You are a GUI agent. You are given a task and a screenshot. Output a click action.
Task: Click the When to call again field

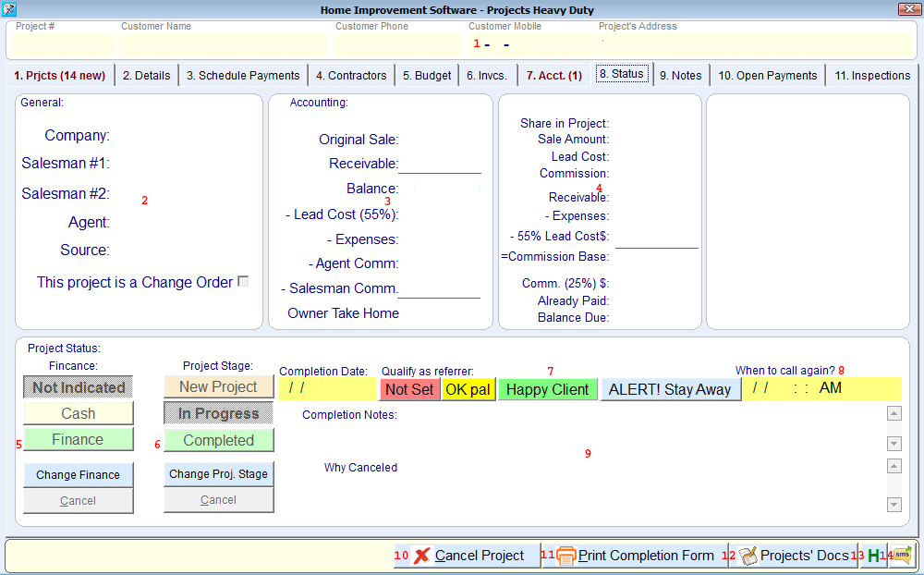coord(822,389)
